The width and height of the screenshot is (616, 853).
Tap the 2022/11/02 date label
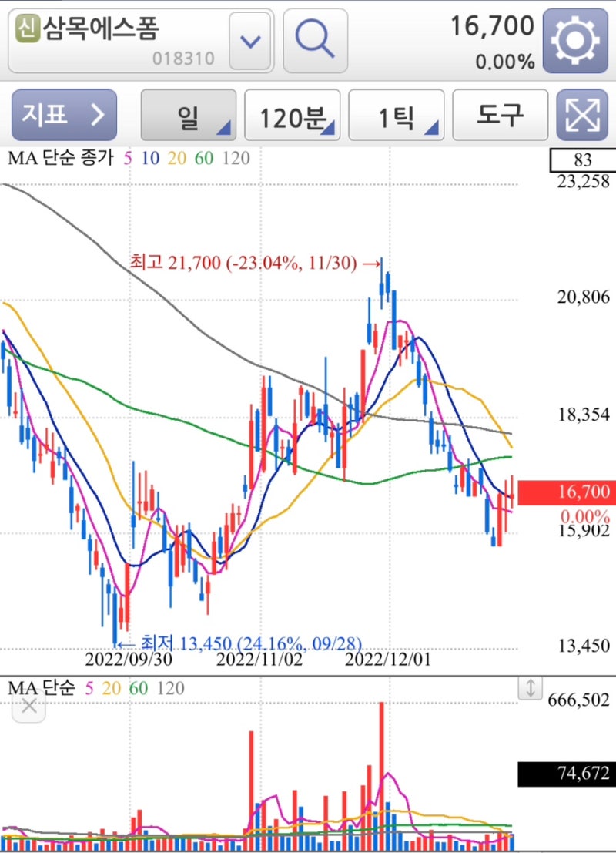pos(259,660)
